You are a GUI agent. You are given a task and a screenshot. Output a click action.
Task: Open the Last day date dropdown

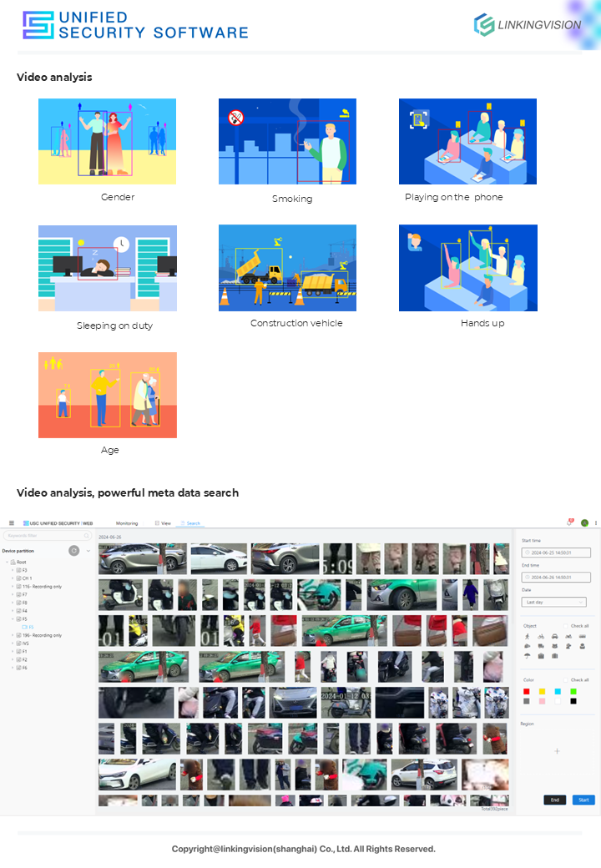[555, 602]
